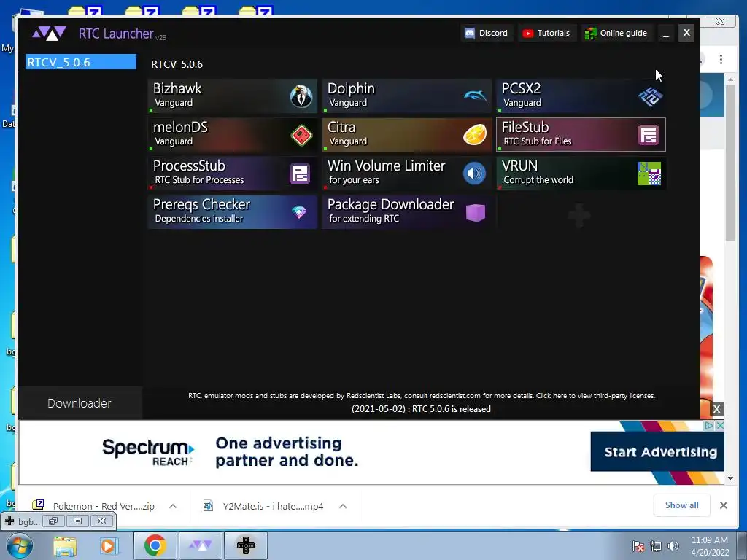Open the Downloader panel
This screenshot has width=747, height=560.
[x=80, y=403]
